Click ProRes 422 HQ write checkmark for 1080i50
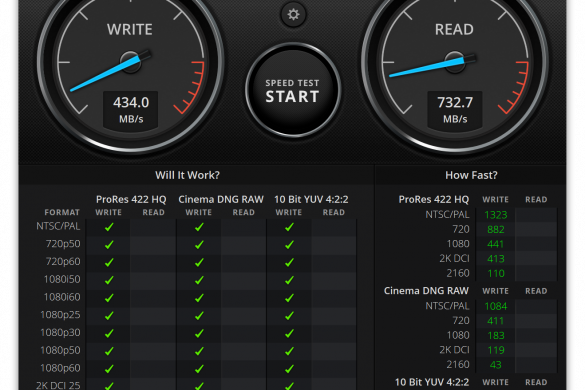The height and width of the screenshot is (390, 585). tap(109, 280)
